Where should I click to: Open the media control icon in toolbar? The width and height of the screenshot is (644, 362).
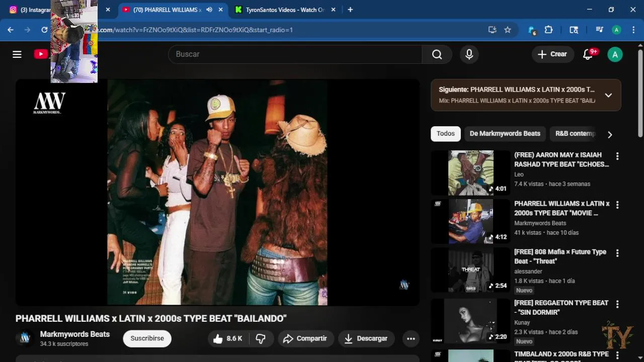pyautogui.click(x=599, y=30)
